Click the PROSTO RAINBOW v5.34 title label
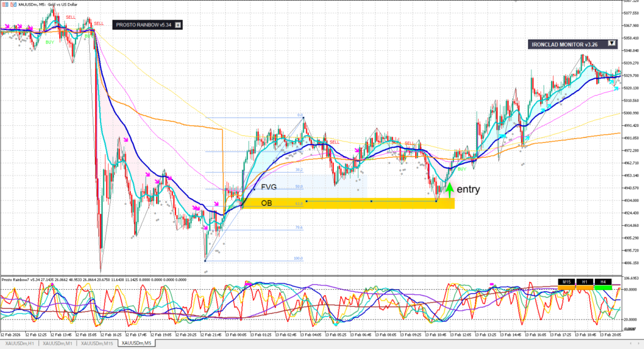This screenshot has height=349, width=644. pos(142,25)
